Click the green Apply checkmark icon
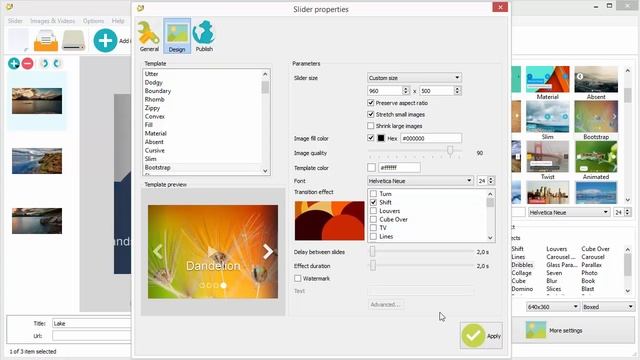Viewport: 640px width, 360px height. point(473,336)
